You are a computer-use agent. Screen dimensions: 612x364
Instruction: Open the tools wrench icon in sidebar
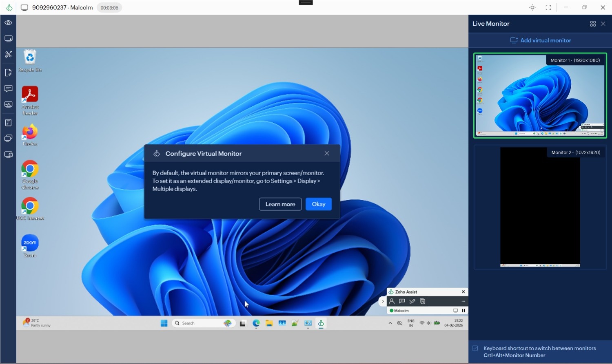(x=8, y=54)
